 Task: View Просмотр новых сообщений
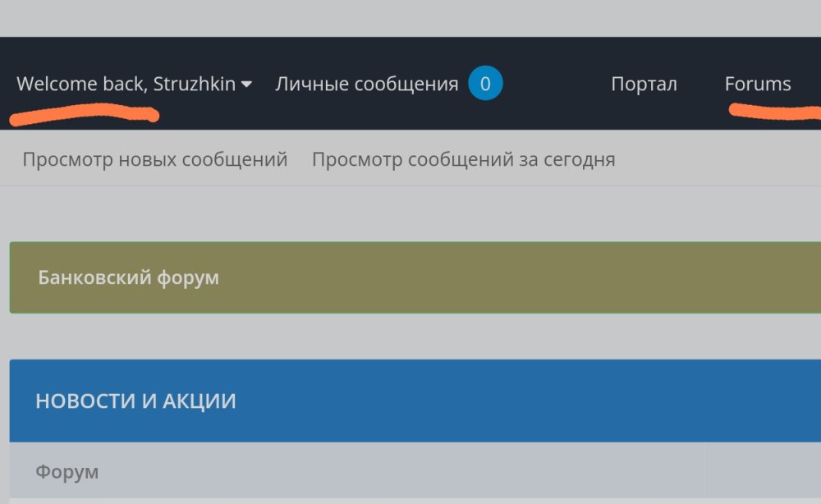[155, 159]
